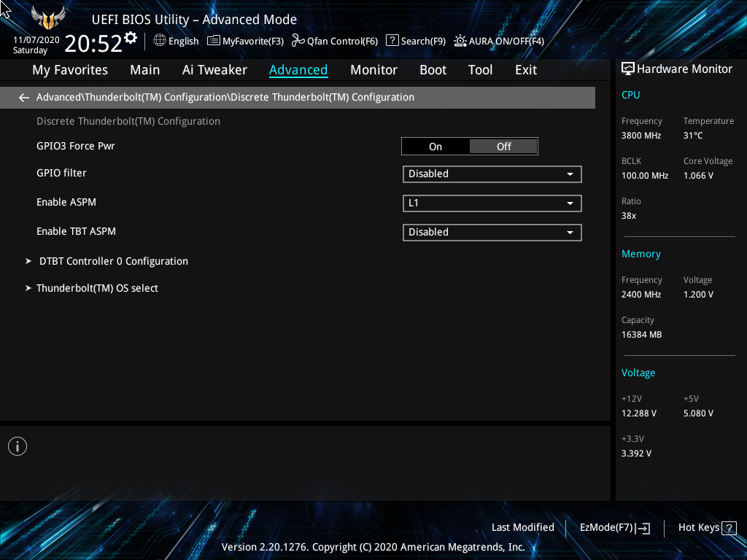
Task: Click the 2400 MHz memory frequency value
Action: 640,295
